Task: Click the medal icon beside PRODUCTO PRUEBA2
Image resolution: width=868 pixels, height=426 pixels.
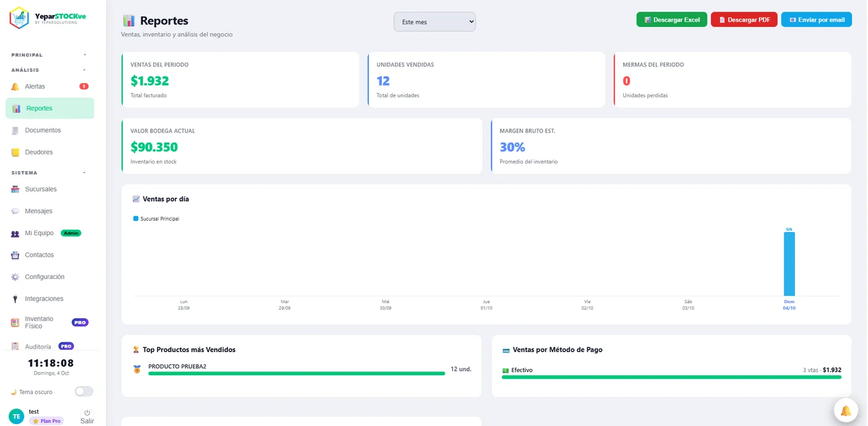Action: pos(137,370)
